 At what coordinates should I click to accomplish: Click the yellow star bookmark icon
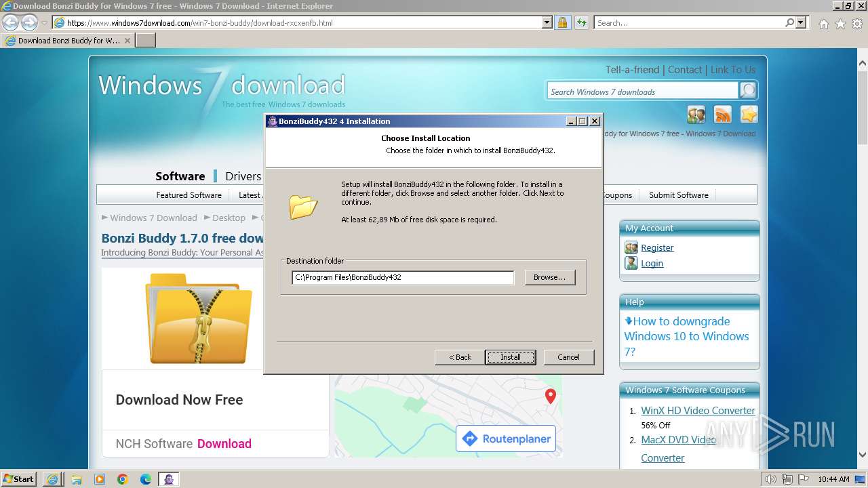point(749,115)
